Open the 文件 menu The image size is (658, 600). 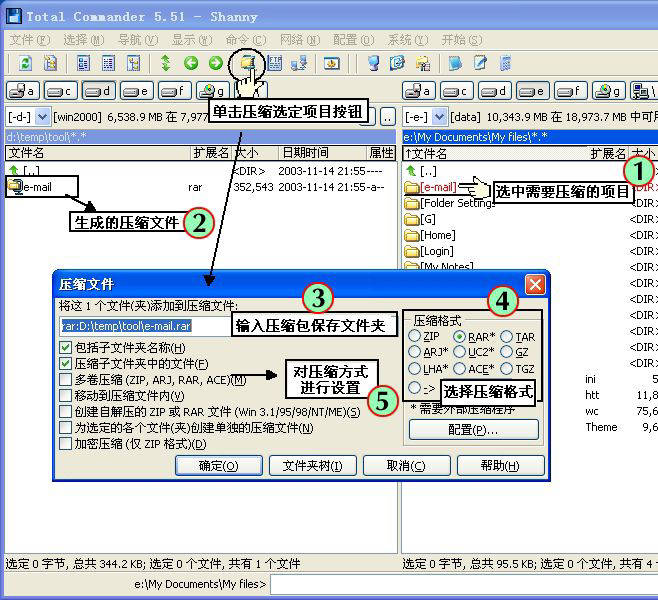[x=29, y=40]
